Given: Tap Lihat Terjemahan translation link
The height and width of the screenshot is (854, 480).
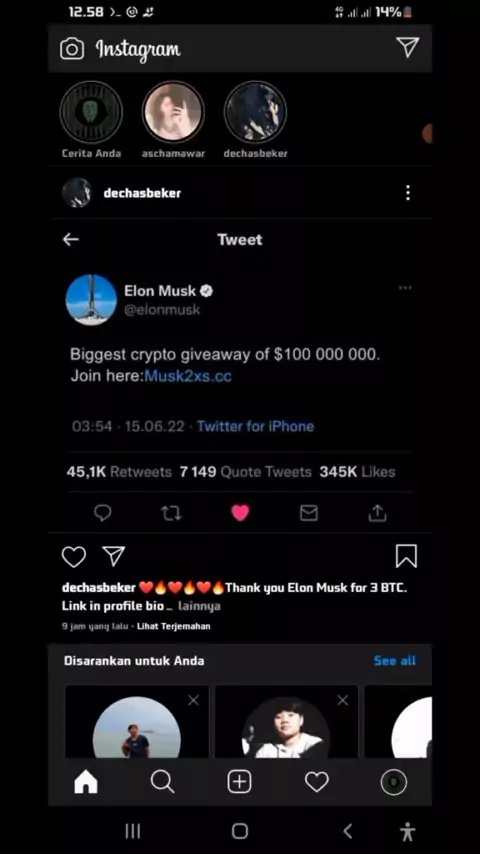Looking at the screenshot, I should [173, 626].
